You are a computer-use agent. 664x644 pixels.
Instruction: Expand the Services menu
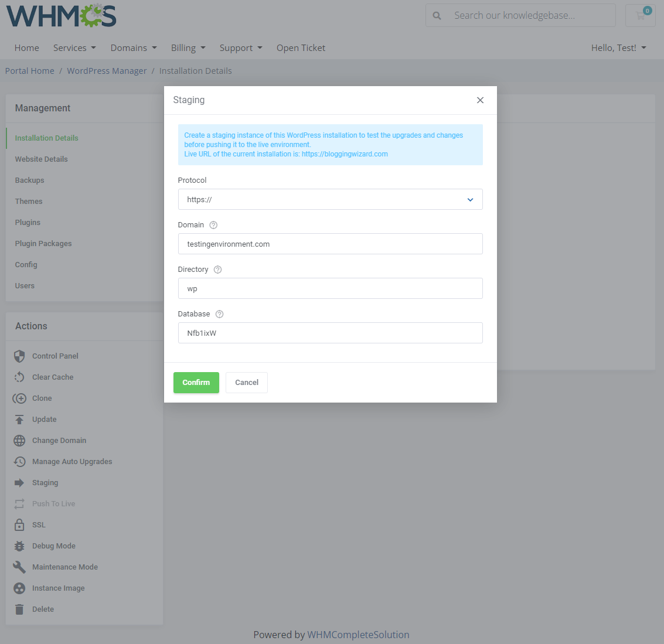click(x=74, y=48)
